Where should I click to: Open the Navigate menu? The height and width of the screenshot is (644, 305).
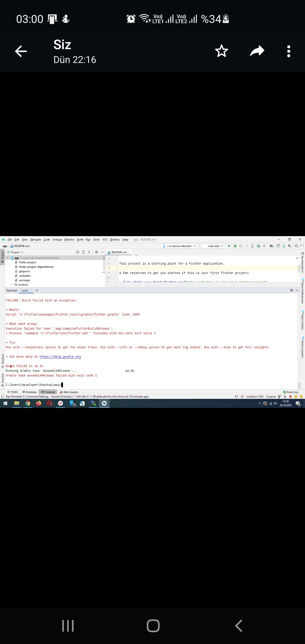pos(36,240)
